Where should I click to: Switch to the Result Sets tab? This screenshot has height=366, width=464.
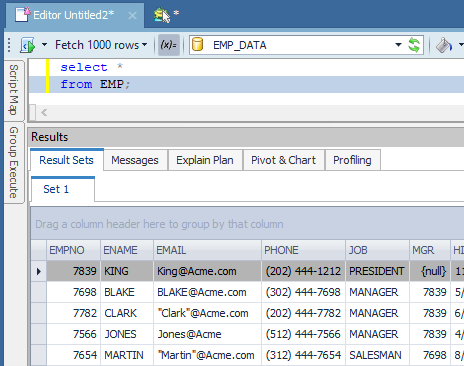click(66, 160)
